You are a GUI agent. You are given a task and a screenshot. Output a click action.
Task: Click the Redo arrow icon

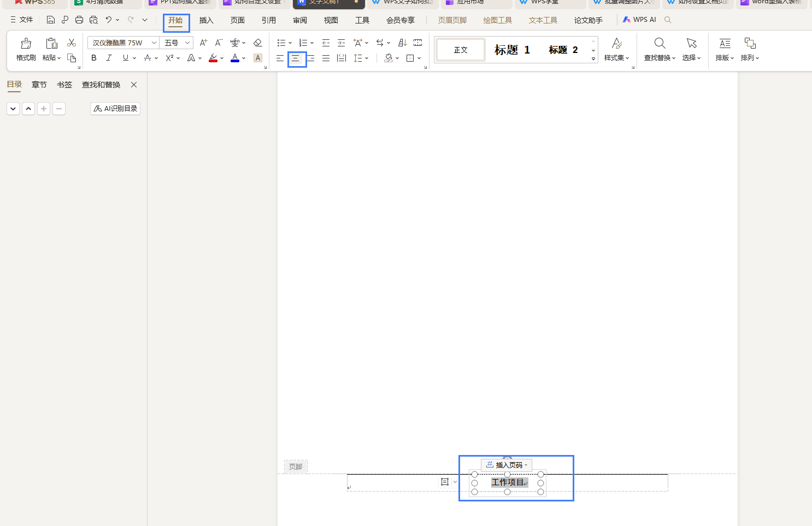131,20
